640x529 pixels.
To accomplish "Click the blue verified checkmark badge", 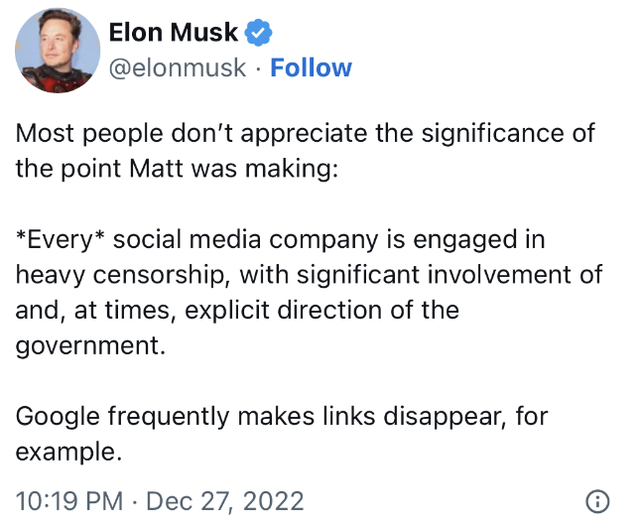I will [x=259, y=33].
